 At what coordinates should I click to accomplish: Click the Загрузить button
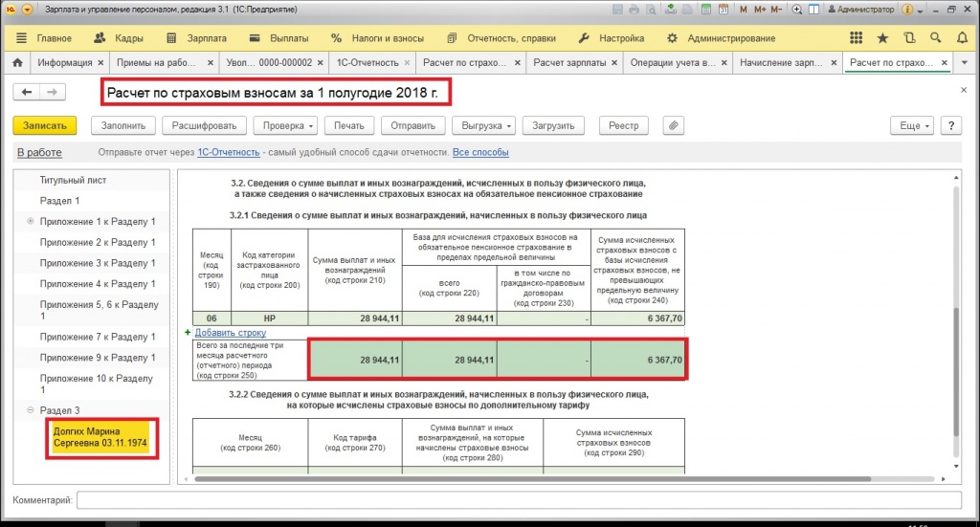pyautogui.click(x=553, y=125)
